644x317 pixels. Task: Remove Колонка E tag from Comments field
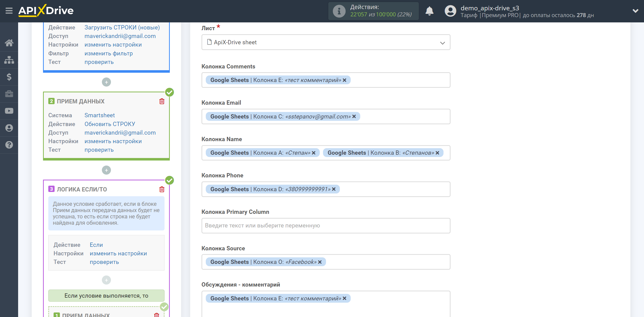345,80
